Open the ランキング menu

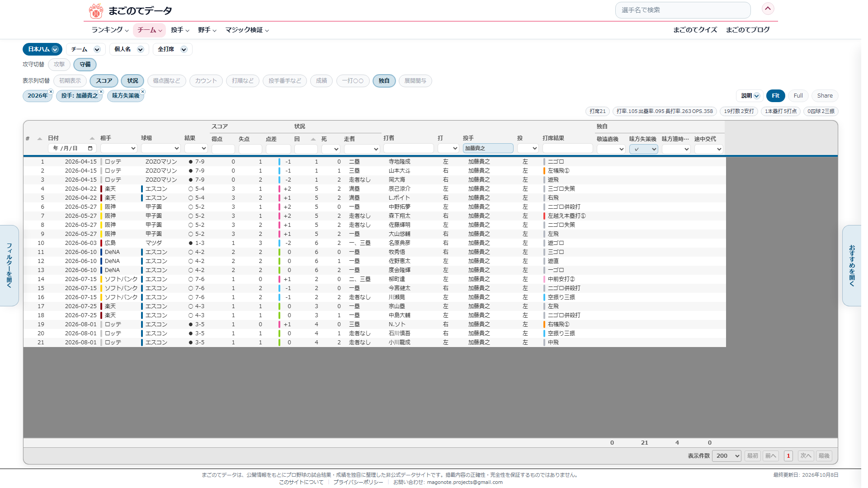coord(110,30)
